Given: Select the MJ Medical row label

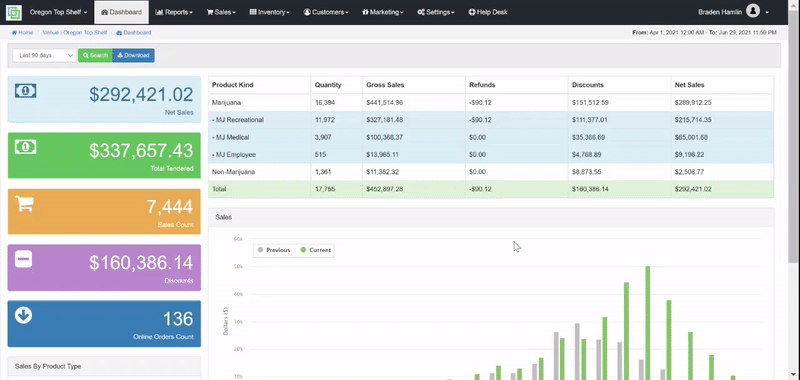Looking at the screenshot, I should click(x=231, y=137).
